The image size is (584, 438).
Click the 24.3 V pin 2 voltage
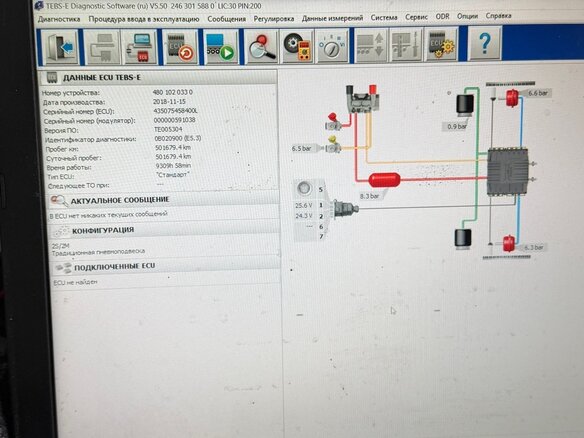click(304, 216)
